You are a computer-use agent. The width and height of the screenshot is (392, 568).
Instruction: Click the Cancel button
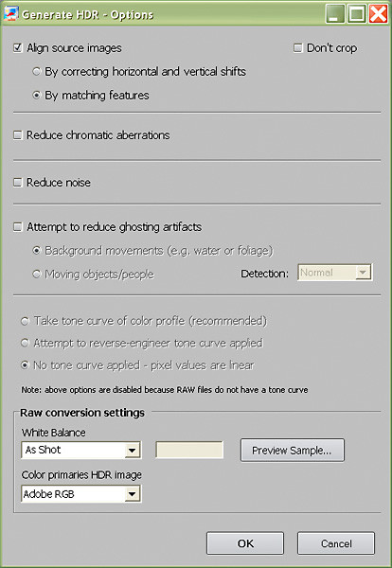(x=336, y=543)
